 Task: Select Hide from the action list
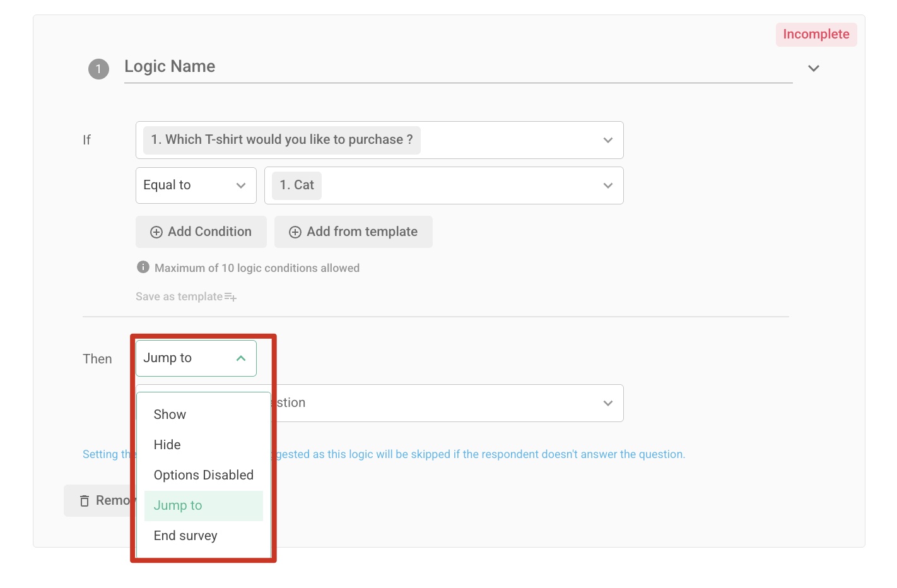[x=167, y=445]
